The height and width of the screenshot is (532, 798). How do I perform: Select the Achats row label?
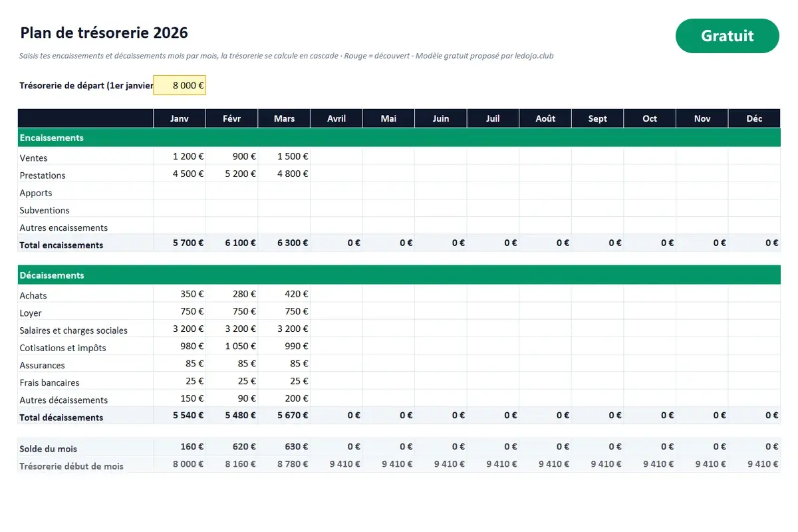(x=33, y=295)
